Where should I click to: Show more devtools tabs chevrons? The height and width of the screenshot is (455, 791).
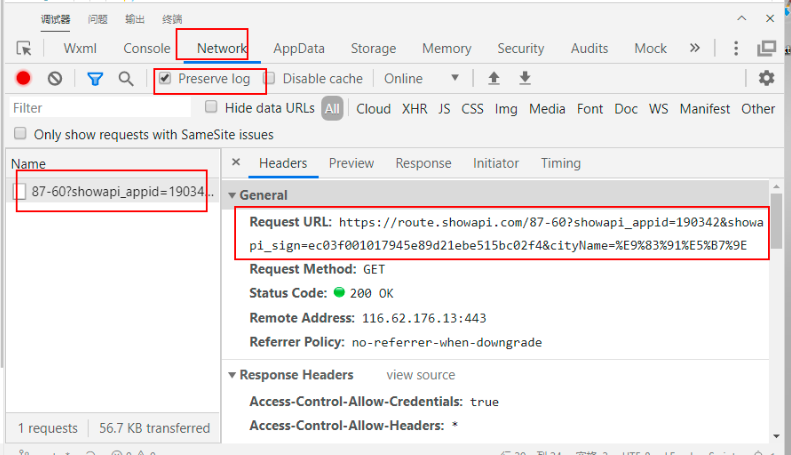coord(695,48)
